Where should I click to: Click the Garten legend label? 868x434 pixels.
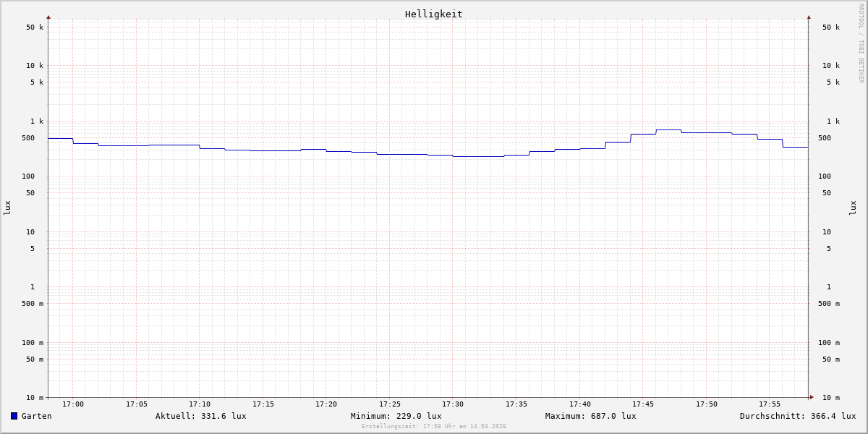click(36, 416)
